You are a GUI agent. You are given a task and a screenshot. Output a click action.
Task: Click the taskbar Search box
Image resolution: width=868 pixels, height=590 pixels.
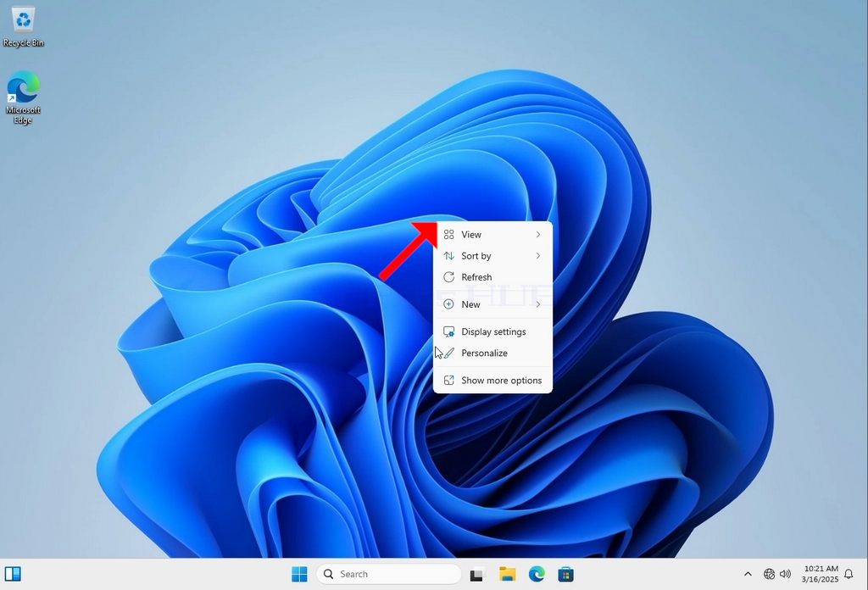click(x=388, y=574)
